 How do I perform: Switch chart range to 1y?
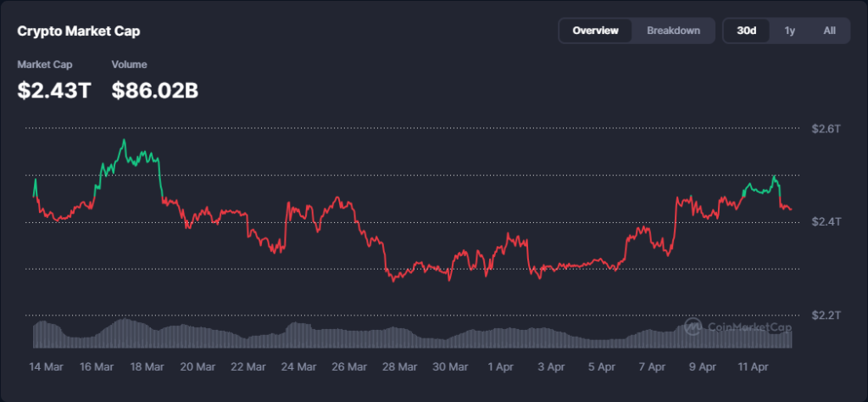(x=789, y=31)
